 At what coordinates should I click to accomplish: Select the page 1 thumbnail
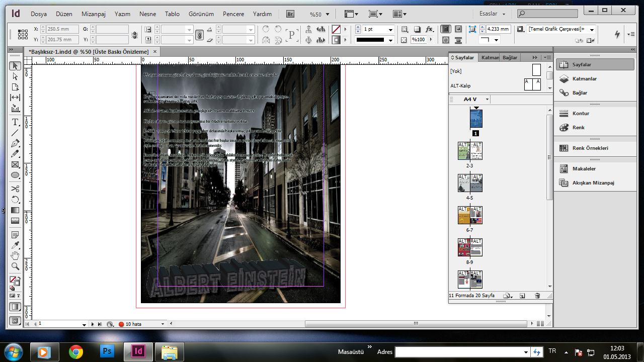(476, 119)
